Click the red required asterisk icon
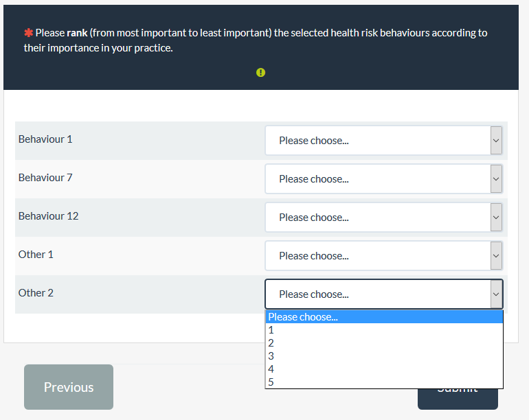The image size is (529, 420). pyautogui.click(x=28, y=33)
